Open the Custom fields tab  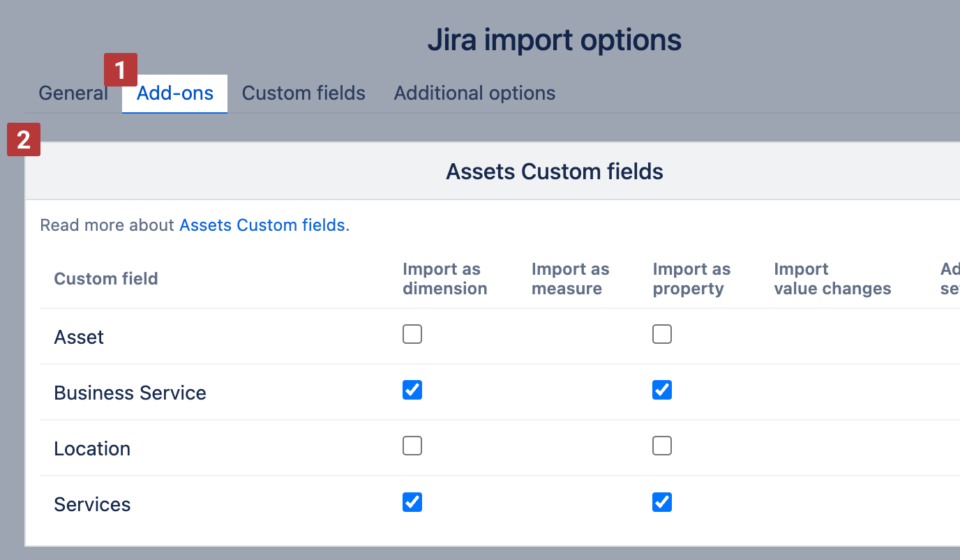click(303, 93)
